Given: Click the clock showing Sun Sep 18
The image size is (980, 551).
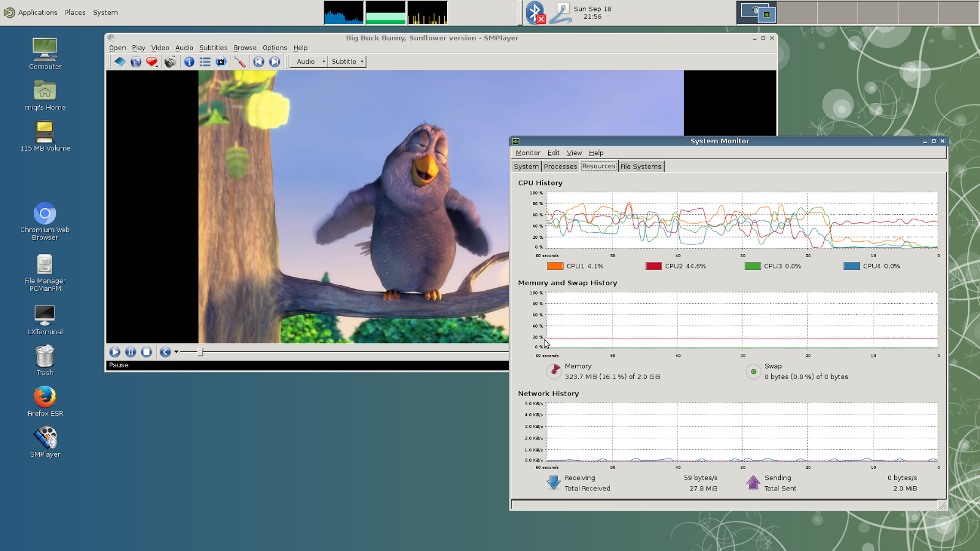Looking at the screenshot, I should (592, 13).
